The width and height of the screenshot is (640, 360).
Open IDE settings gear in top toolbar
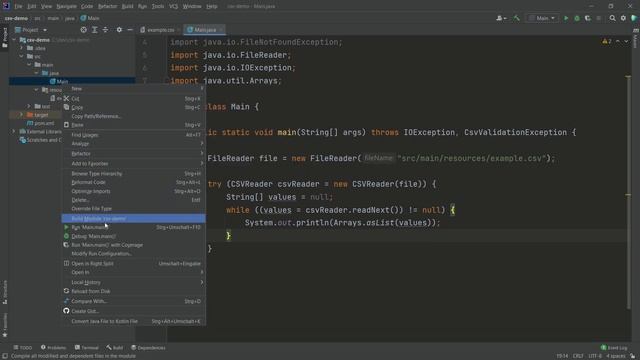pyautogui.click(x=623, y=18)
